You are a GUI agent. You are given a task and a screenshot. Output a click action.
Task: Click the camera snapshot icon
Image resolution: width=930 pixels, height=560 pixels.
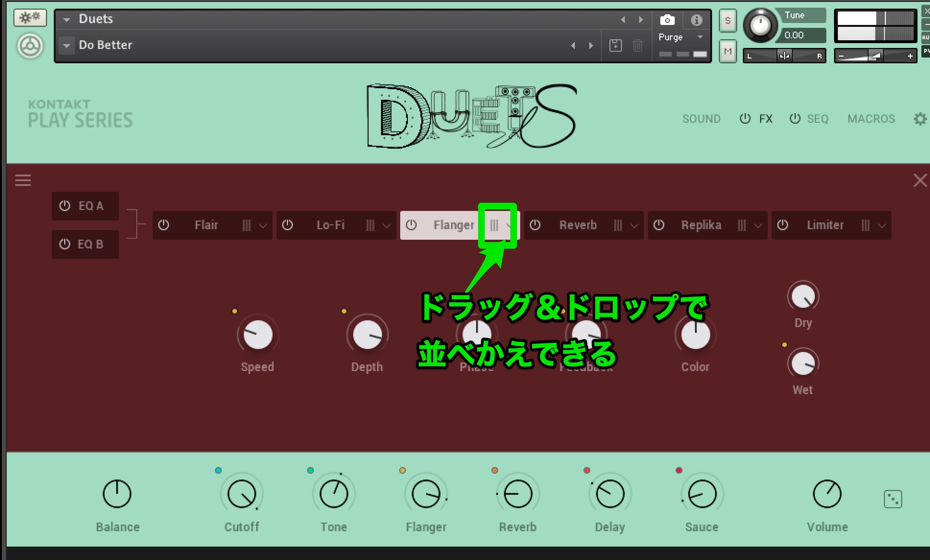point(667,20)
